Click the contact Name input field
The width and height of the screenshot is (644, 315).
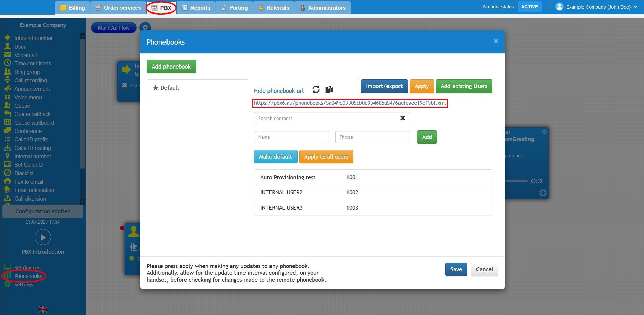coord(291,137)
